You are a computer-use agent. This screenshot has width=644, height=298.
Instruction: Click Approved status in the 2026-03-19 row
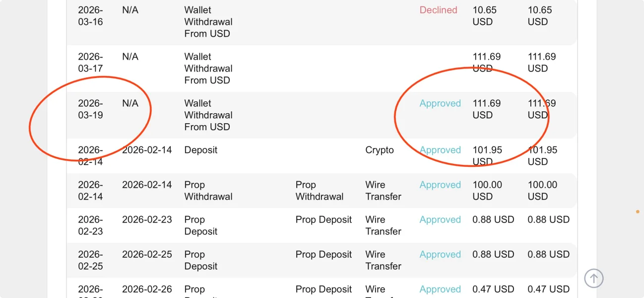[440, 103]
